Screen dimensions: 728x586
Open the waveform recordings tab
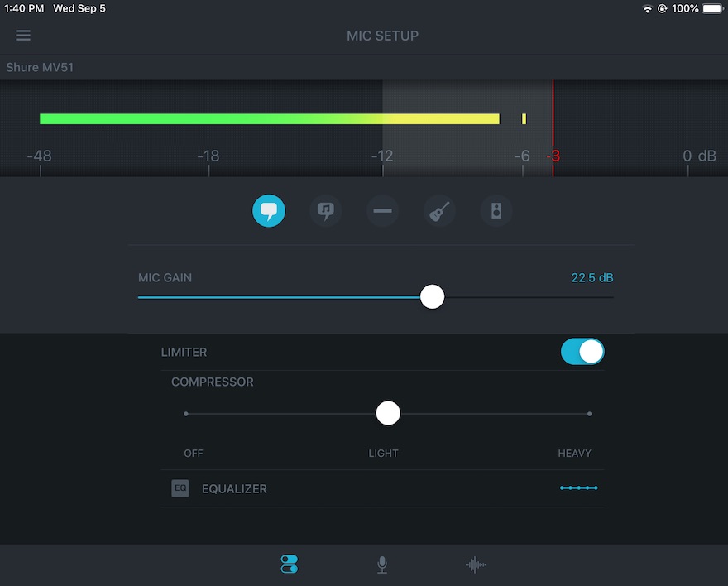[475, 564]
